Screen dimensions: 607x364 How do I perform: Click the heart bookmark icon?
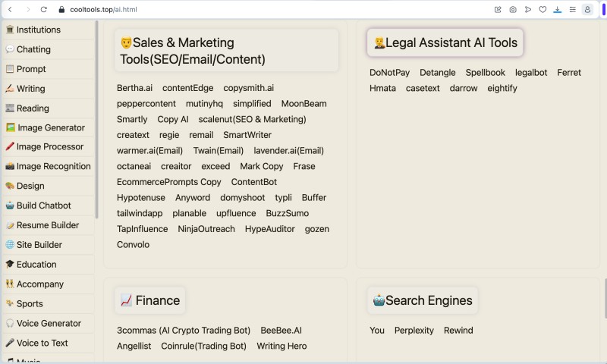(543, 10)
